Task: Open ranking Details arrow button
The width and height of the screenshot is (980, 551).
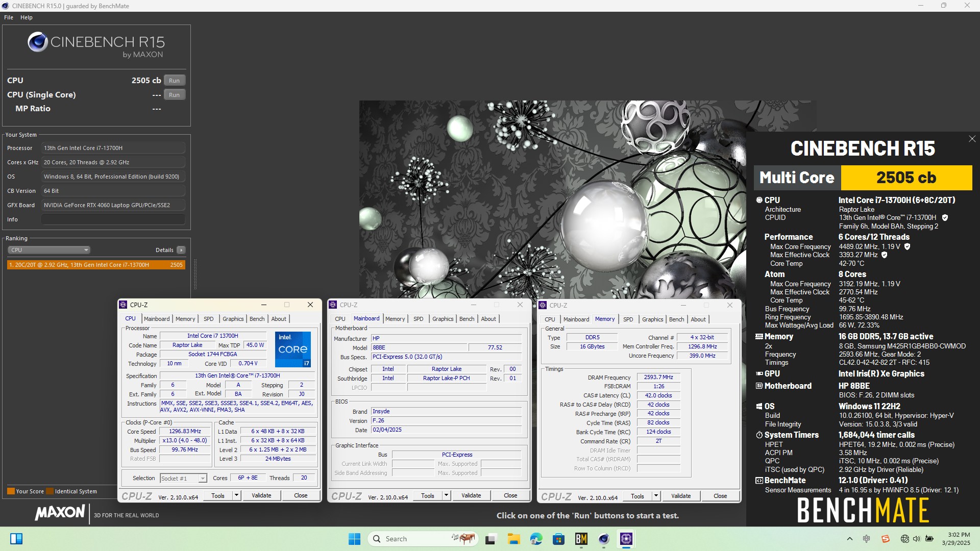Action: 181,250
